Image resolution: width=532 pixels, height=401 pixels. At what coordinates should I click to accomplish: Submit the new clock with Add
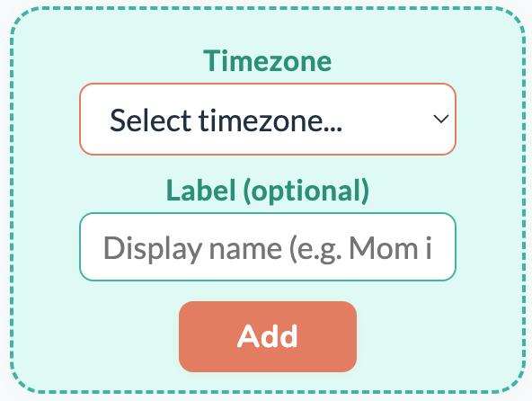[268, 336]
